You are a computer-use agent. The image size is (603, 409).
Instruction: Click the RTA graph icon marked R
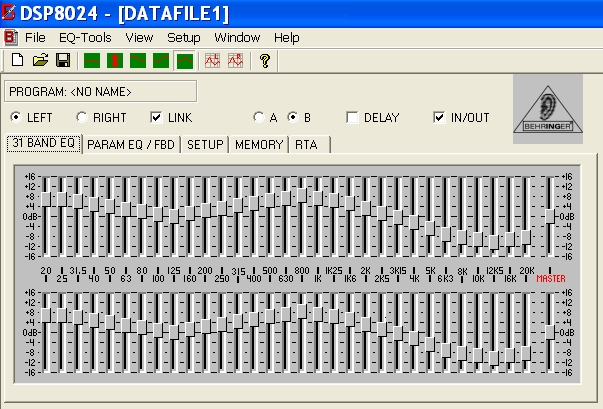click(x=235, y=60)
